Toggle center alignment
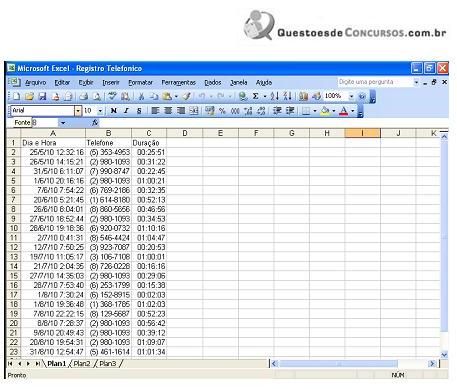 click(168, 111)
